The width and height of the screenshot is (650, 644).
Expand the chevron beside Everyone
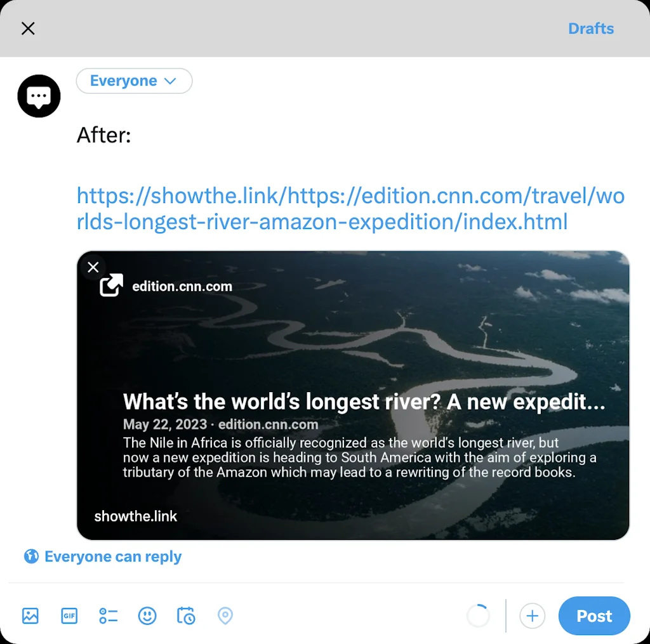pyautogui.click(x=169, y=81)
